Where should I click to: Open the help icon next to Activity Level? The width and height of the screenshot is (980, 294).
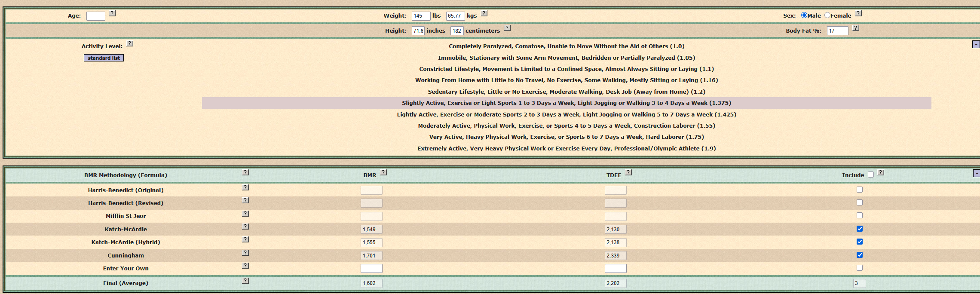click(x=130, y=43)
